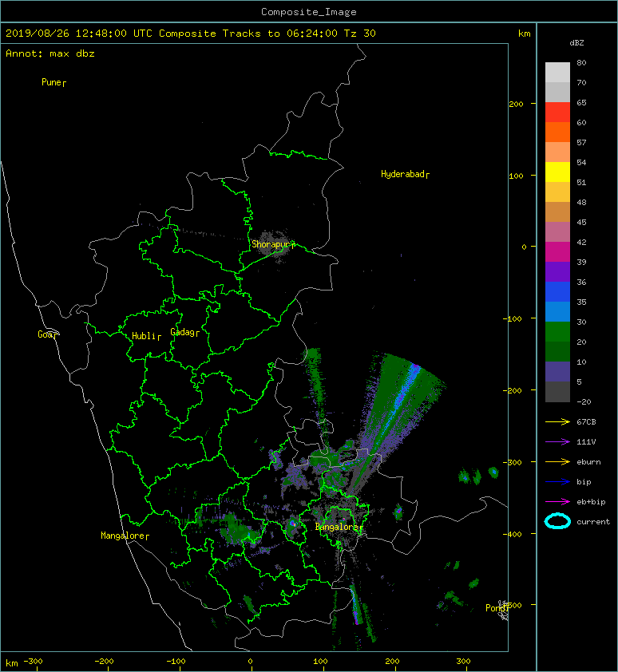Click the 2019/08/26 12:48:00 UTC timestamp

tap(78, 33)
